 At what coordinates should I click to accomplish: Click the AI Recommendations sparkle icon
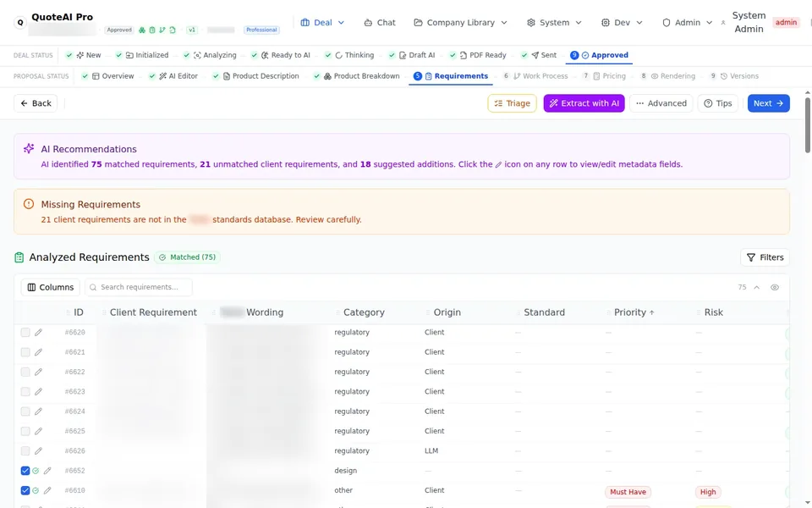29,149
